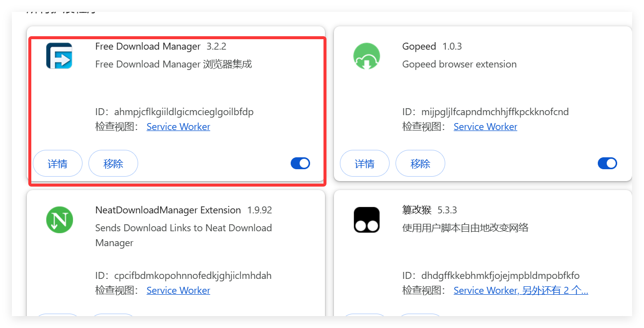
Task: Click the 篡改猴 extension name
Action: 417,210
